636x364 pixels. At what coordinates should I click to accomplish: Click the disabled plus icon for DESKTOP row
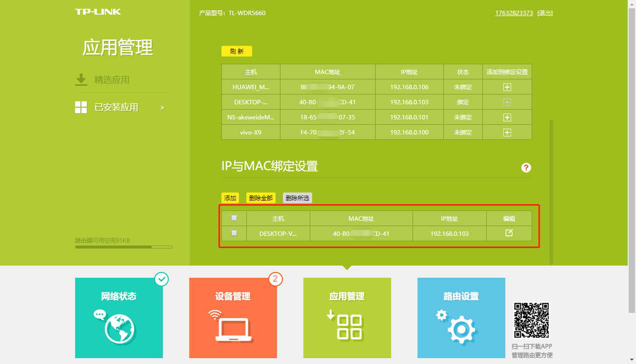(507, 102)
